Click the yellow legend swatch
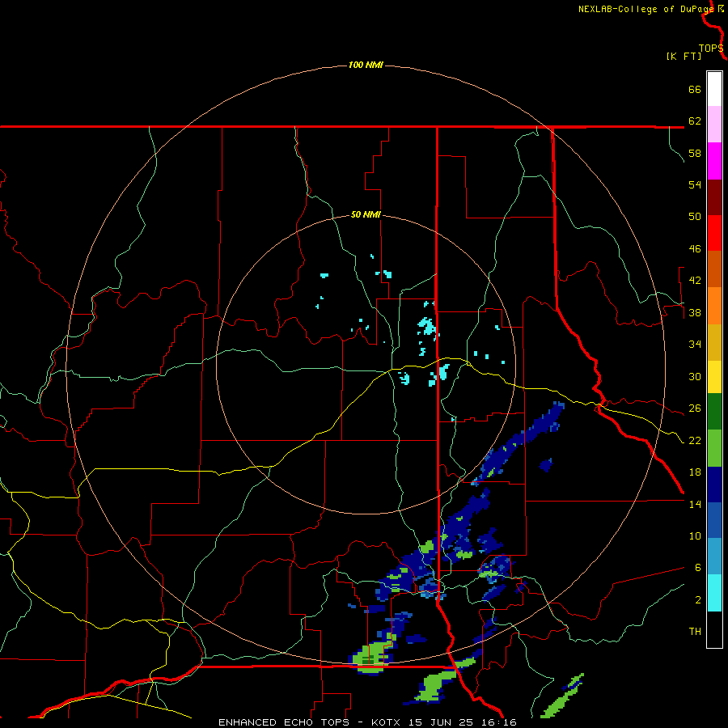Viewport: 728px width, 728px height. point(714,377)
